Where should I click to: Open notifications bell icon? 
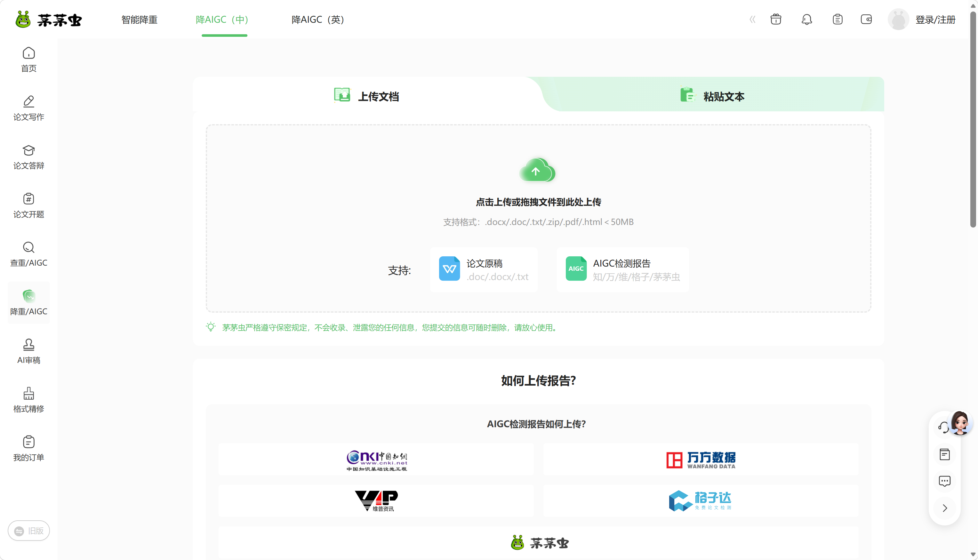pyautogui.click(x=806, y=19)
